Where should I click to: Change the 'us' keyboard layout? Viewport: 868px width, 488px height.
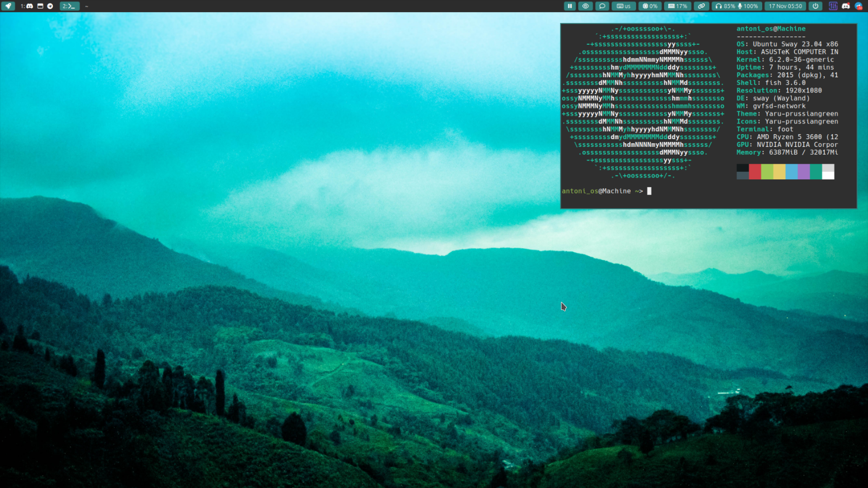pos(623,6)
